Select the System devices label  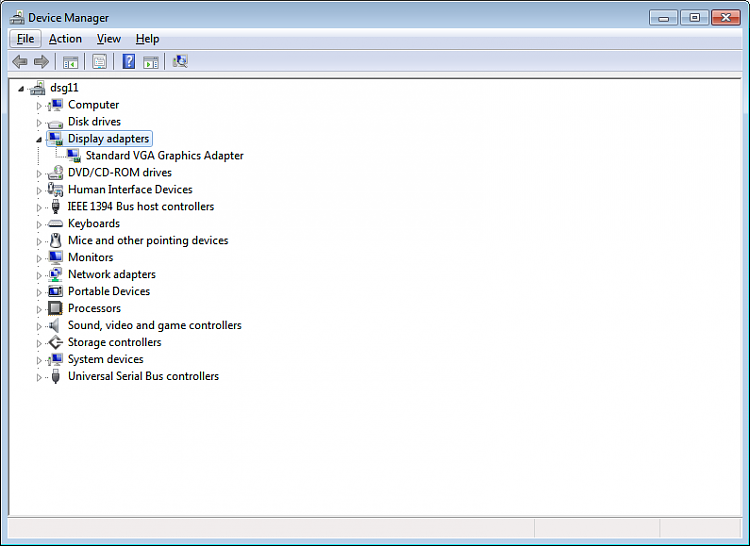[x=106, y=360]
